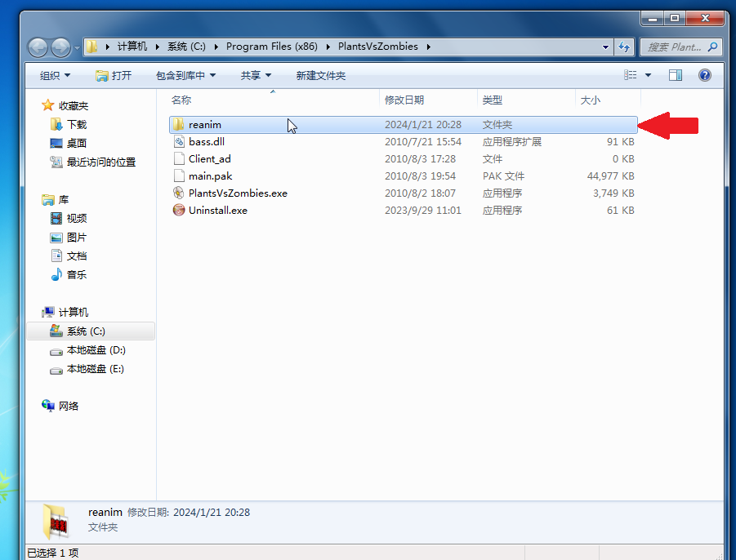Click the blue help question mark icon
This screenshot has width=736, height=560.
click(705, 75)
